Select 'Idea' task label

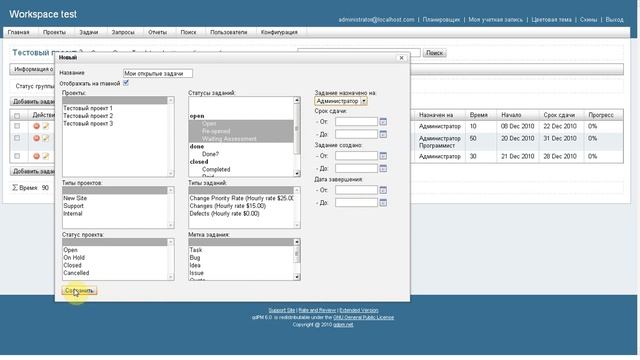tap(195, 265)
